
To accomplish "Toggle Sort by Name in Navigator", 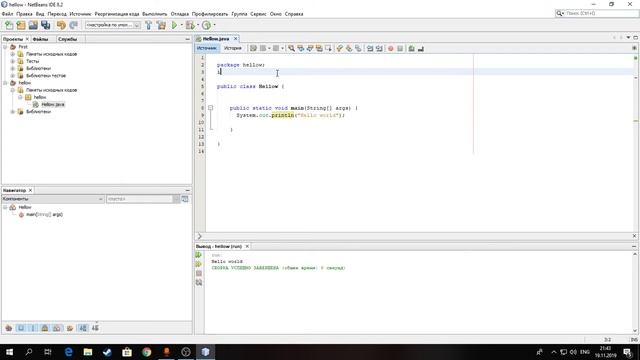I will pyautogui.click(x=83, y=328).
